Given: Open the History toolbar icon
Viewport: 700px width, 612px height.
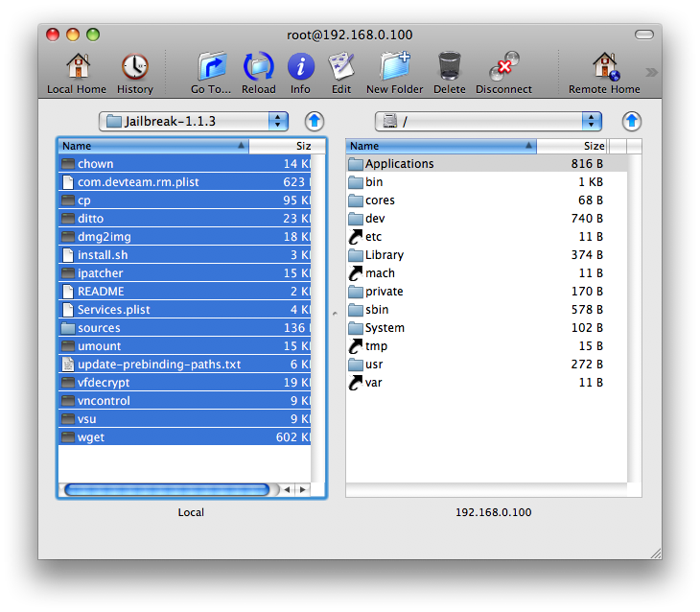Looking at the screenshot, I should (134, 68).
